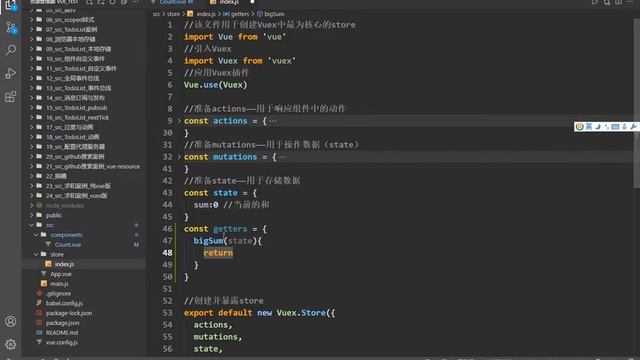Select the index.js editor tab
The image size is (640, 360).
[x=229, y=2]
